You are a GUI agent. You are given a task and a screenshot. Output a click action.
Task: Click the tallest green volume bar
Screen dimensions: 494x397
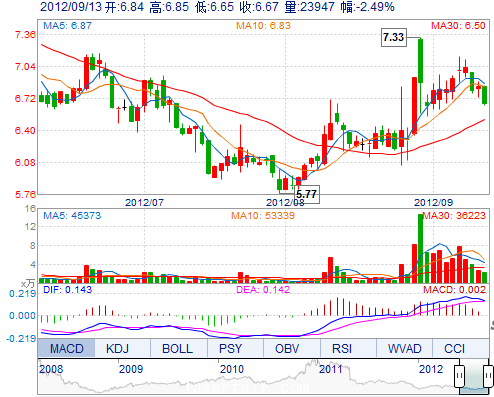point(420,249)
